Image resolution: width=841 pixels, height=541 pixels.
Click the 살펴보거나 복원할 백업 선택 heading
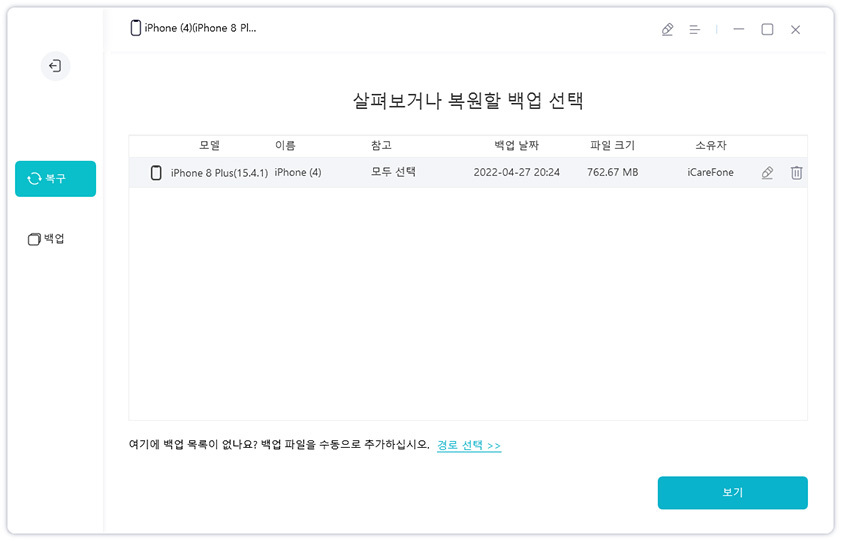[468, 101]
